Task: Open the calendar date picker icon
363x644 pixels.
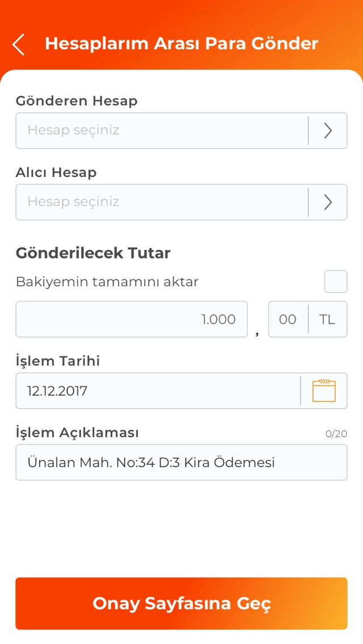Action: [324, 391]
